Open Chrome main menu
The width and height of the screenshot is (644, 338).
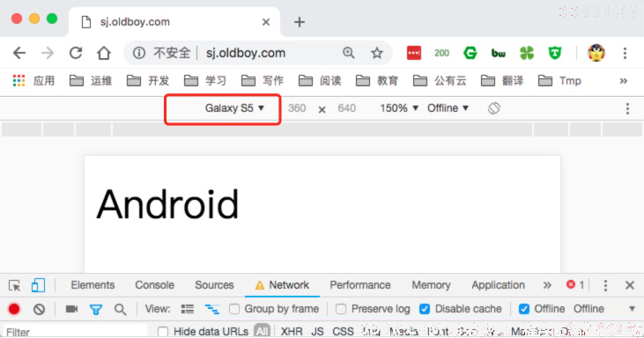625,53
